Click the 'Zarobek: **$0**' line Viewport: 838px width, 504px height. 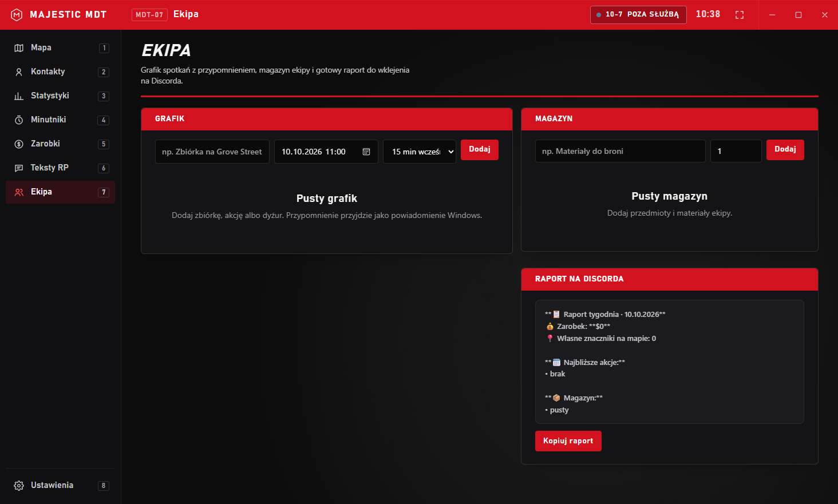(x=578, y=327)
